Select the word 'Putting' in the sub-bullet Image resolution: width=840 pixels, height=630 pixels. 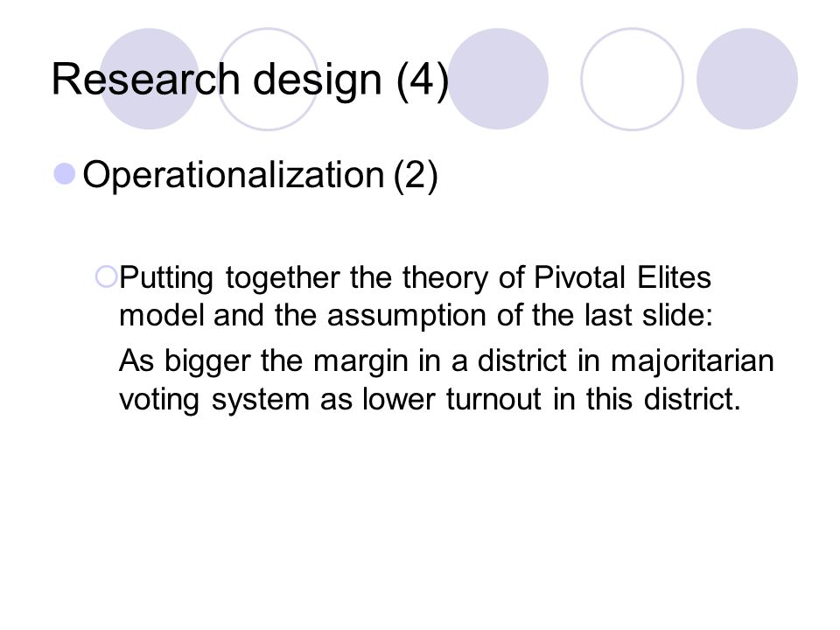point(166,279)
